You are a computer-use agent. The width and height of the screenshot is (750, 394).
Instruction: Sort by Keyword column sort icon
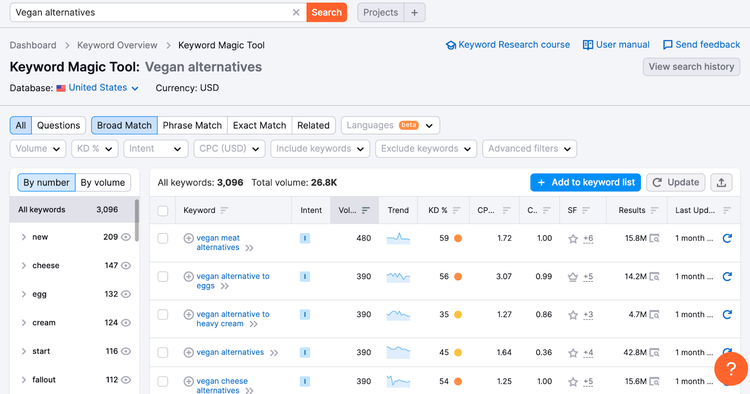pyautogui.click(x=224, y=210)
